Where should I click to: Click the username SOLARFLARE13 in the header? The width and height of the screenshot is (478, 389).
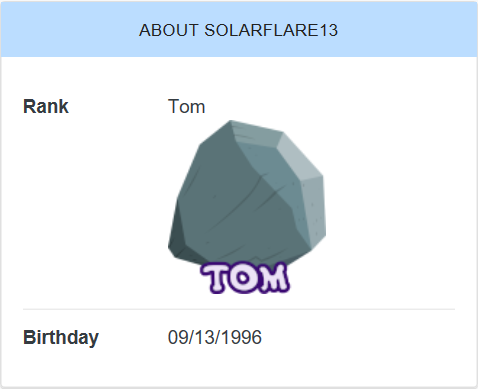271,30
